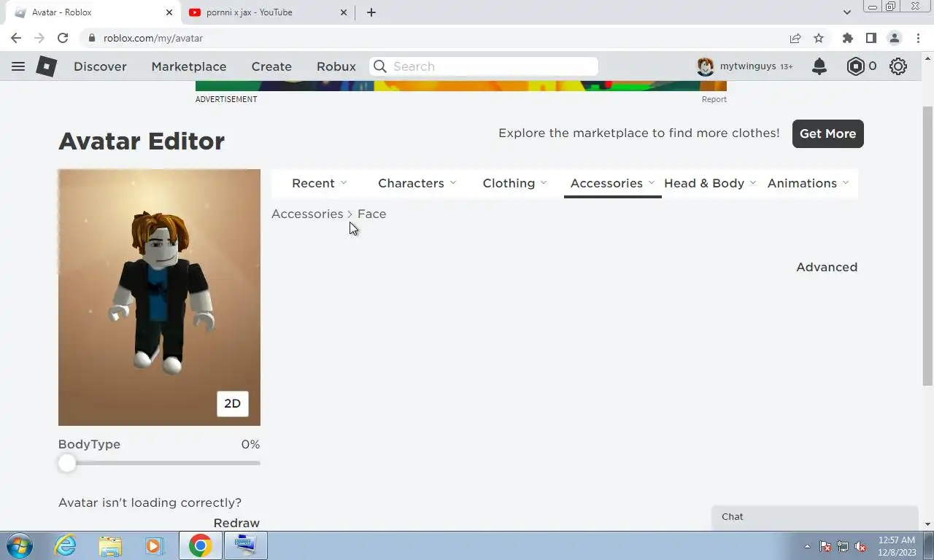Go forward in browser history
934x560 pixels.
click(39, 38)
